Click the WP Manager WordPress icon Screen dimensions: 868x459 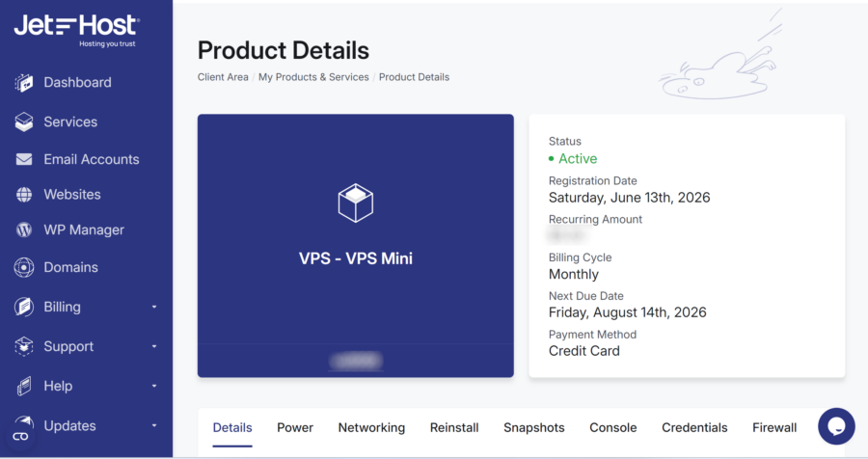24,229
